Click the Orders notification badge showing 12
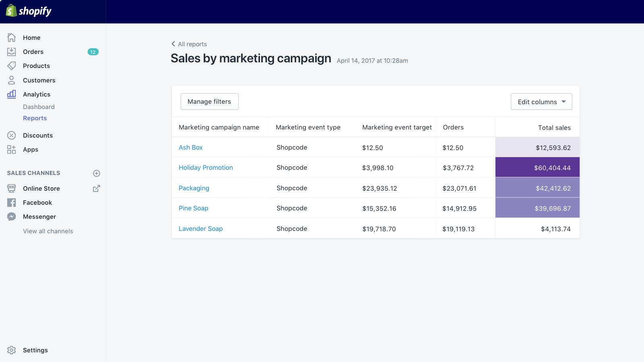644x362 pixels. pos(93,51)
